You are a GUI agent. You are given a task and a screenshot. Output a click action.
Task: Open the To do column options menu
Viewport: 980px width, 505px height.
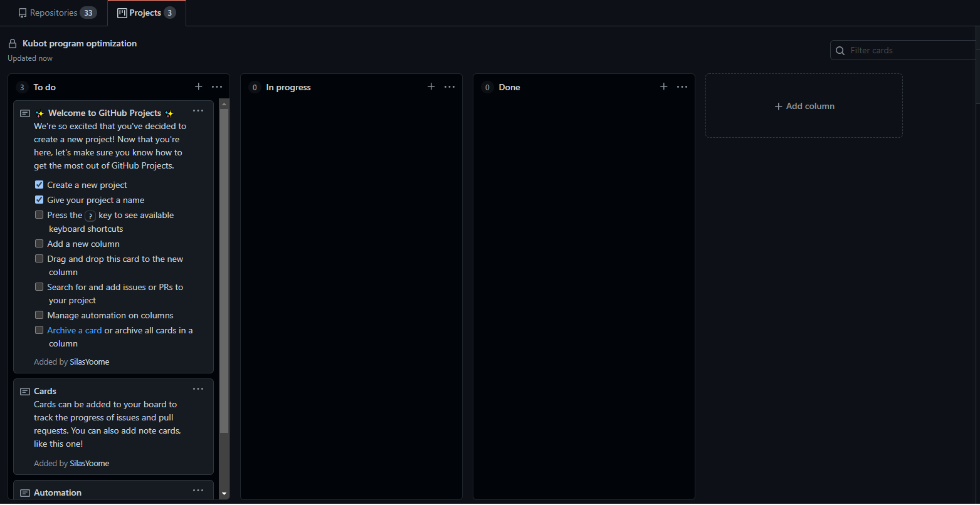tap(217, 86)
